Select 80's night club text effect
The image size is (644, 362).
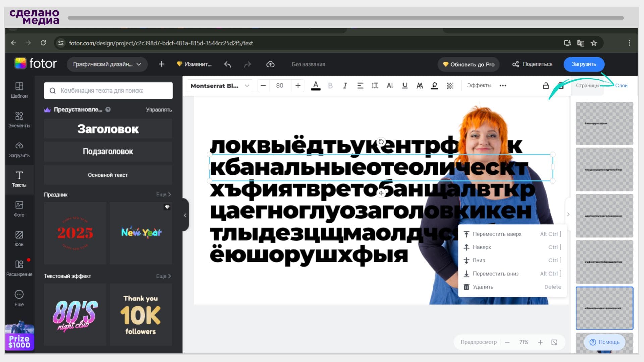[x=75, y=314]
